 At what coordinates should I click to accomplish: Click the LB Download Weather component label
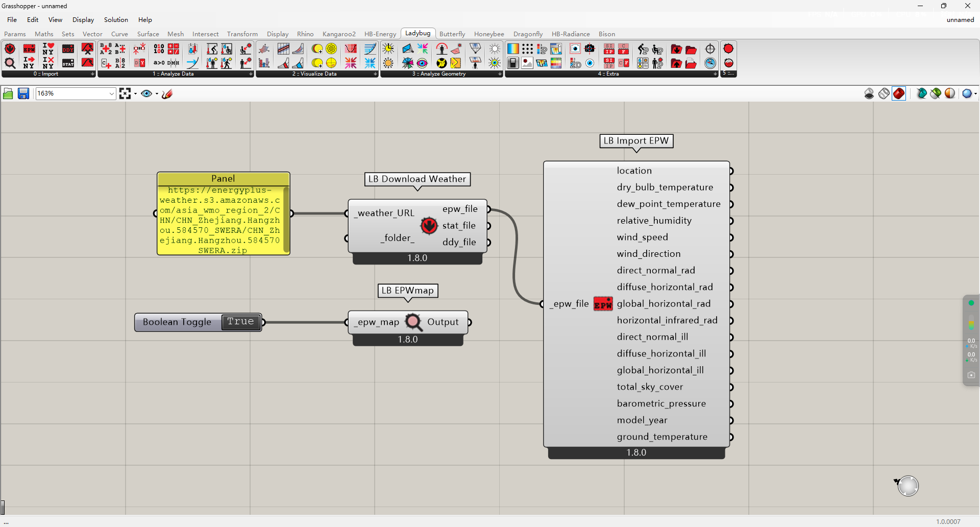pyautogui.click(x=417, y=179)
